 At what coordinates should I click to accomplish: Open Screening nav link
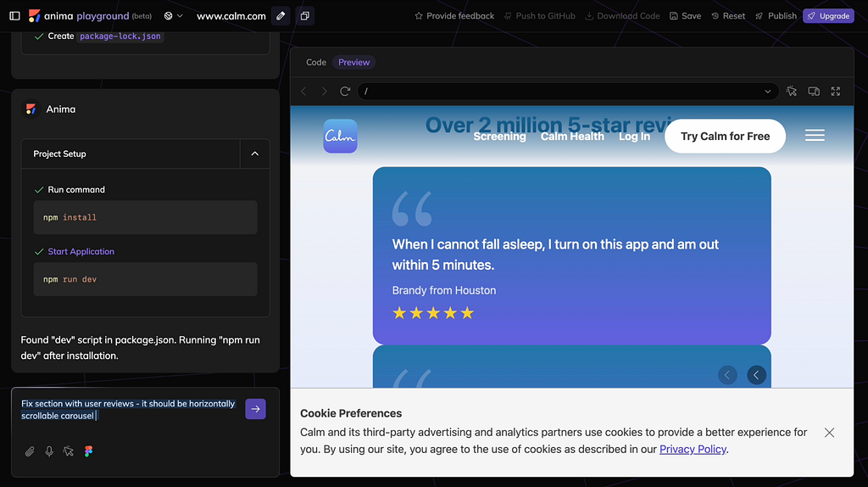[499, 137]
